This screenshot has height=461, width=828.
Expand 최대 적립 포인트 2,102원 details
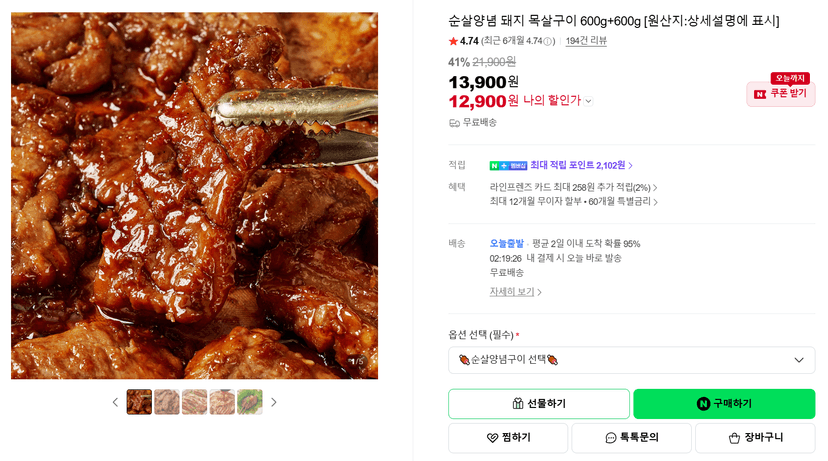coord(581,165)
